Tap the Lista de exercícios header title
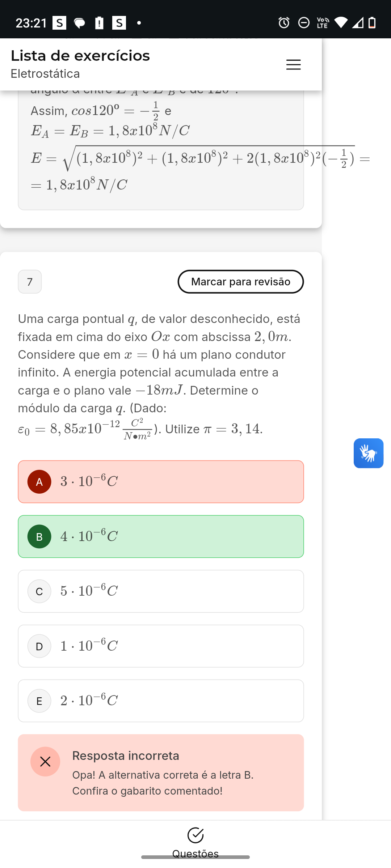This screenshot has height=868, width=391. click(80, 56)
